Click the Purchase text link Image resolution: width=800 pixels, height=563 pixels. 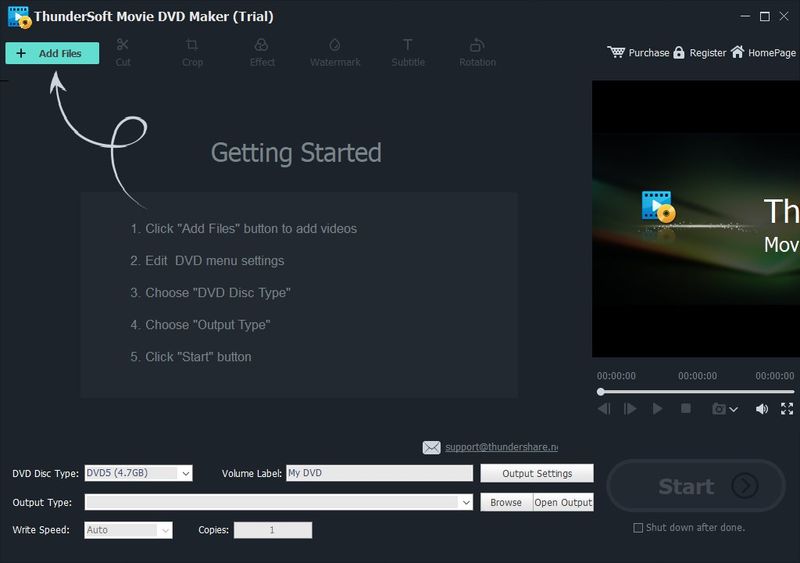click(x=648, y=53)
